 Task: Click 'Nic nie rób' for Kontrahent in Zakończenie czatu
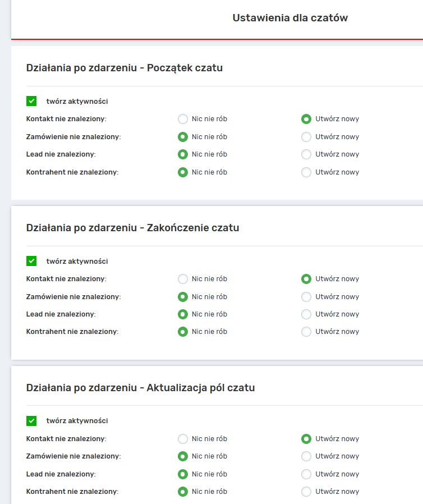(183, 332)
